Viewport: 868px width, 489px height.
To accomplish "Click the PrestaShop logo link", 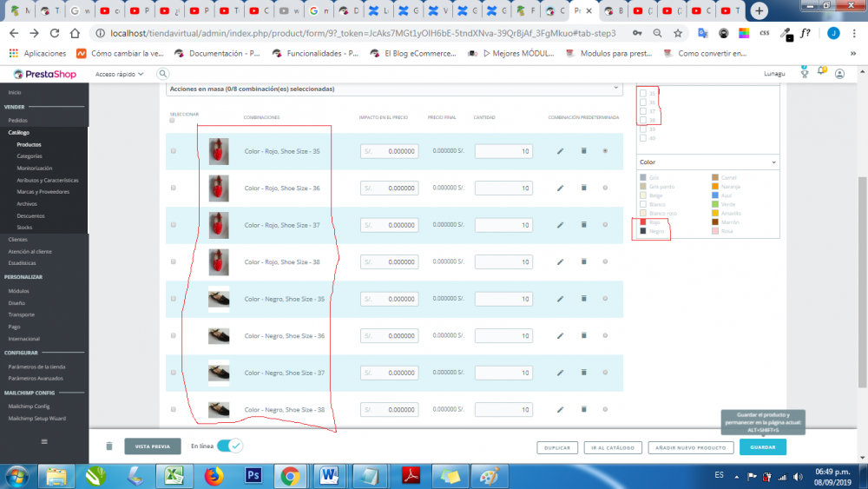I will coord(45,74).
